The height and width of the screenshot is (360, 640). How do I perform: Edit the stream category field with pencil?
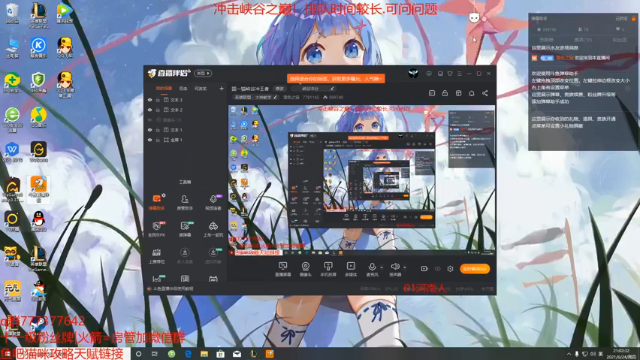click(313, 89)
